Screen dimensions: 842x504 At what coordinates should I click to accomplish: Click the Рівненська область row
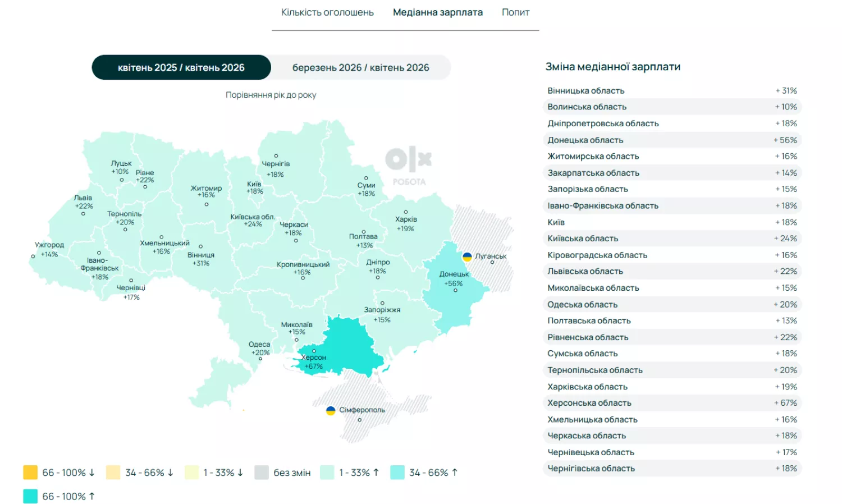click(x=672, y=337)
